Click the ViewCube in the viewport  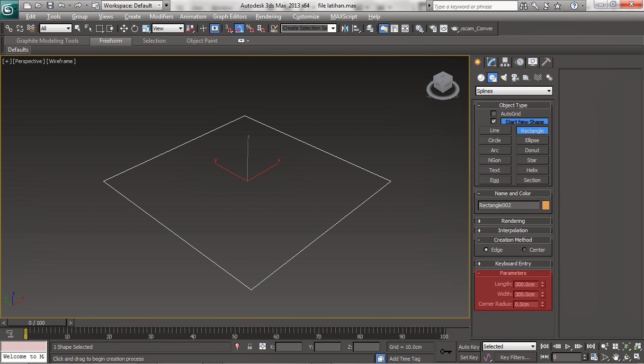coord(443,84)
